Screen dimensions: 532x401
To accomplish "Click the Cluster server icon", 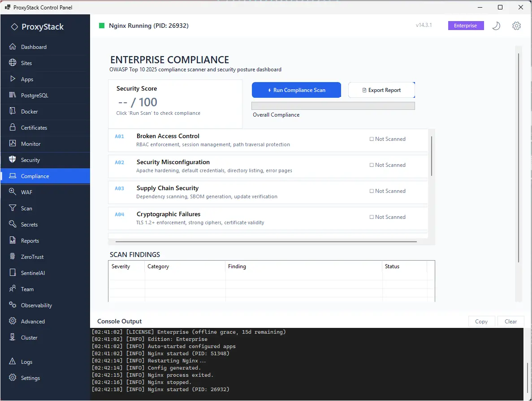I will click(x=13, y=337).
